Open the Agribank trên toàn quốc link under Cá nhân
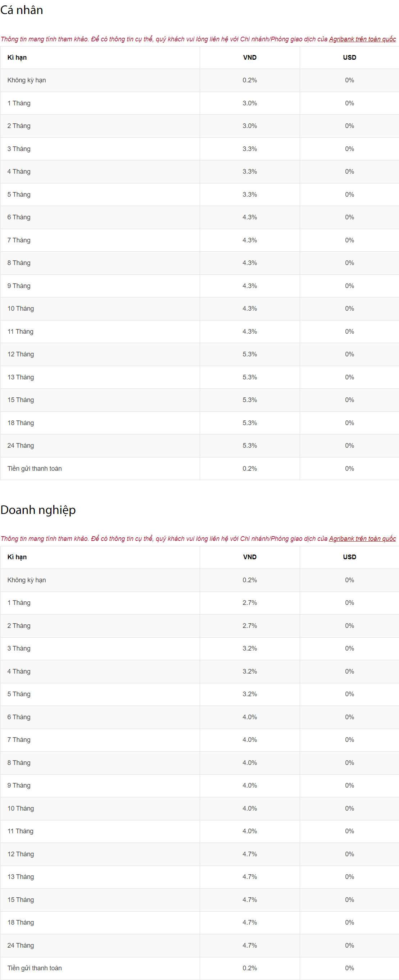 tap(362, 39)
